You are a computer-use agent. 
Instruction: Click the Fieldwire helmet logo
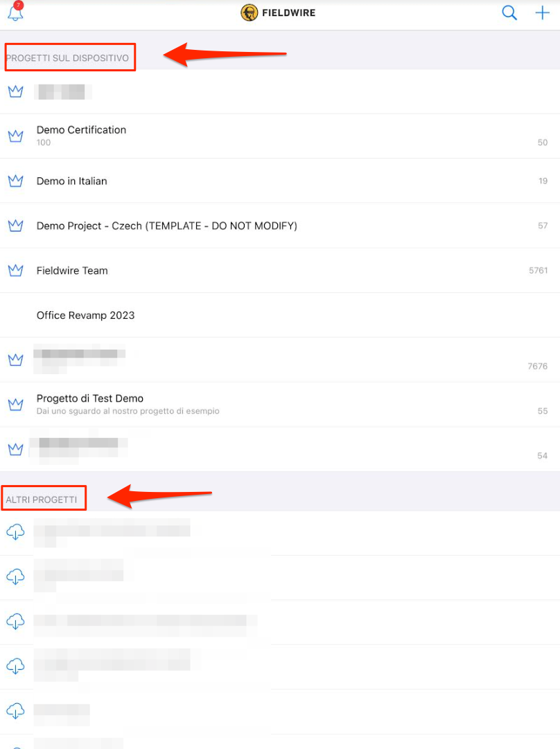tap(249, 13)
